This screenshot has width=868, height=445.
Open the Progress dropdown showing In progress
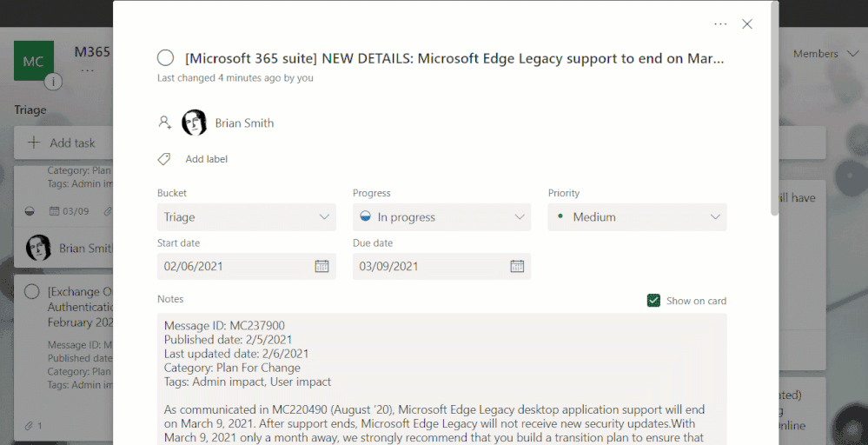coord(441,217)
